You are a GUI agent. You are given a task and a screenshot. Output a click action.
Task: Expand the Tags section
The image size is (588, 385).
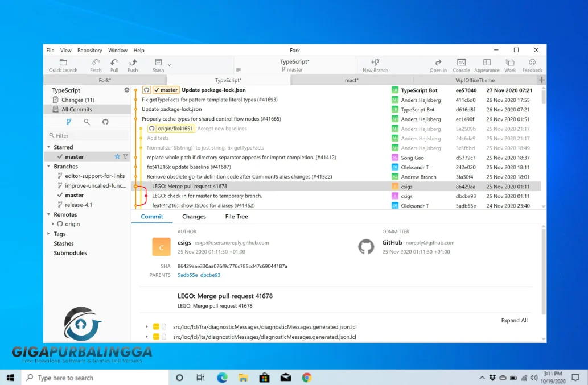click(x=49, y=234)
